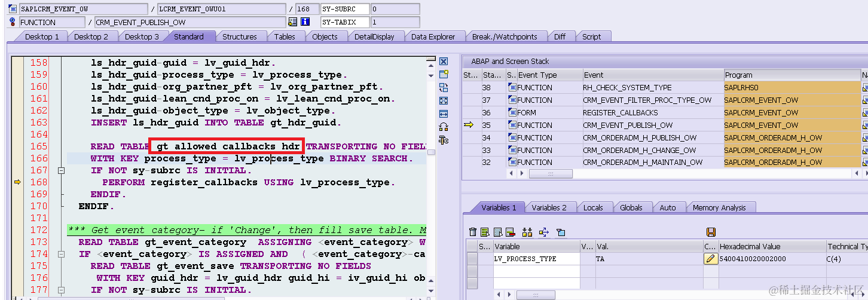Click function icon in RH_CHECK_SYSTEM_TYPE stack row

click(x=512, y=87)
